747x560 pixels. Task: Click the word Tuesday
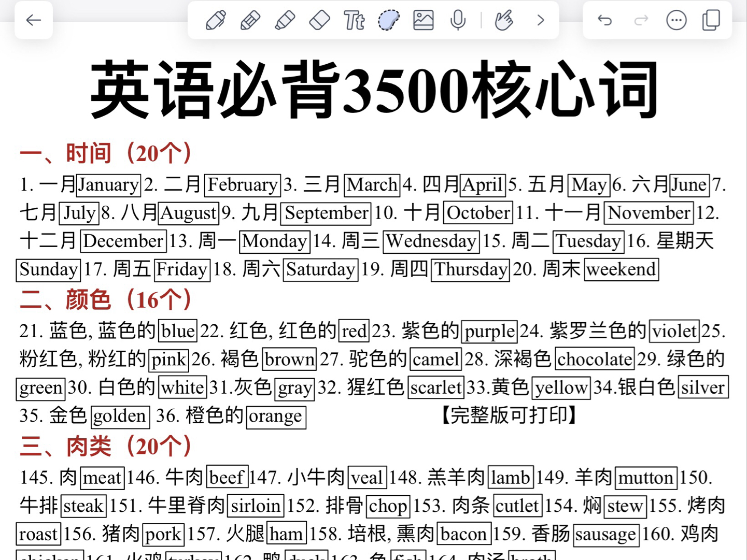pos(588,241)
